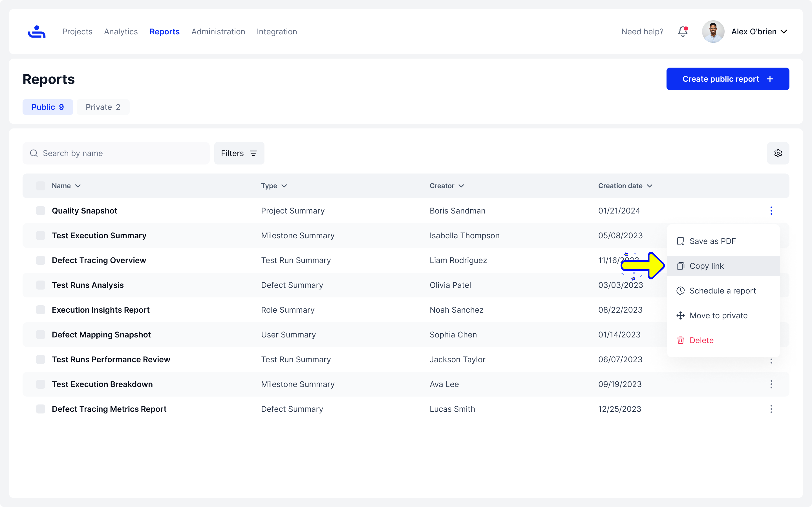Open table settings gear icon

[778, 153]
